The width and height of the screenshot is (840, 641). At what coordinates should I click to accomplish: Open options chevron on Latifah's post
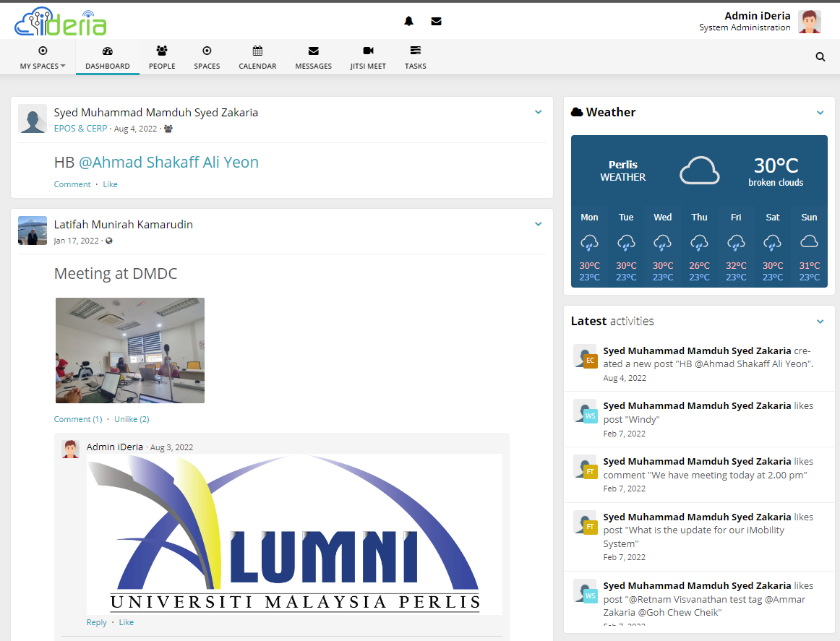538,224
